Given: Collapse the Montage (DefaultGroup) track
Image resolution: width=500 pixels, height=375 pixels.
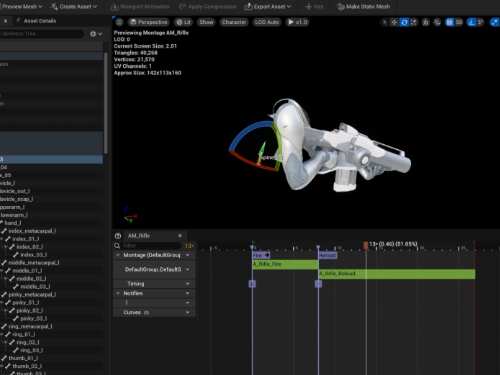Looking at the screenshot, I should coord(118,255).
